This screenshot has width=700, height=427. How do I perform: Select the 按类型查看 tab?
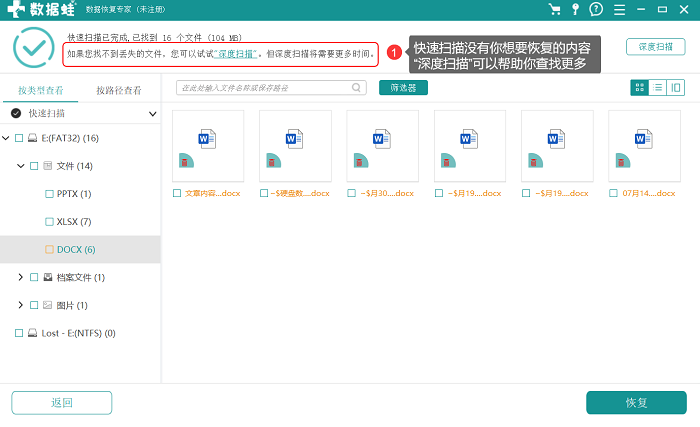pyautogui.click(x=41, y=91)
